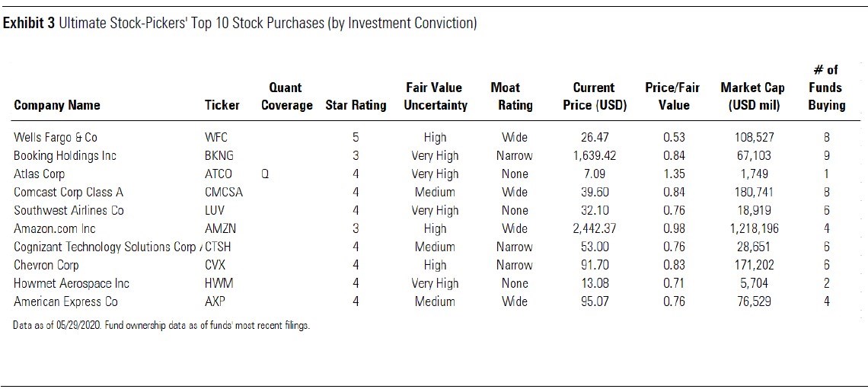Click the LUV ticker symbol

(x=215, y=211)
